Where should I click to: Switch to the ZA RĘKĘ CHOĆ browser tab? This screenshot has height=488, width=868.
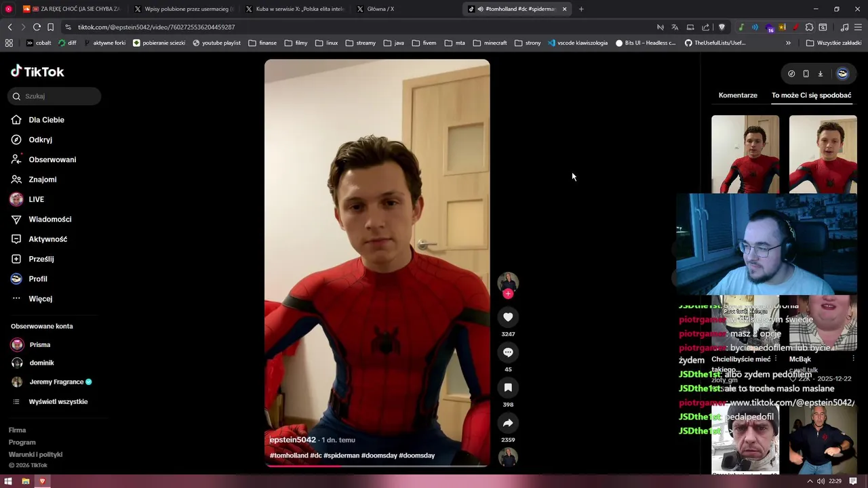(x=73, y=9)
